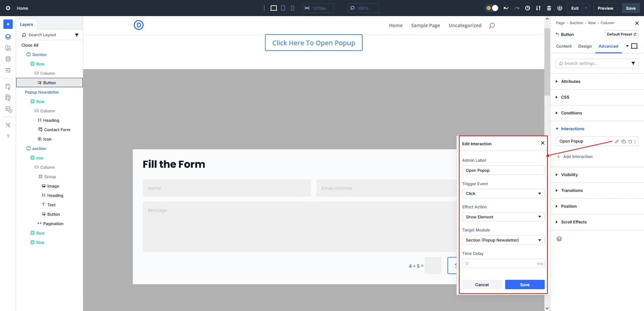644x311 pixels.
Task: Switch to the Design tab
Action: tap(585, 46)
